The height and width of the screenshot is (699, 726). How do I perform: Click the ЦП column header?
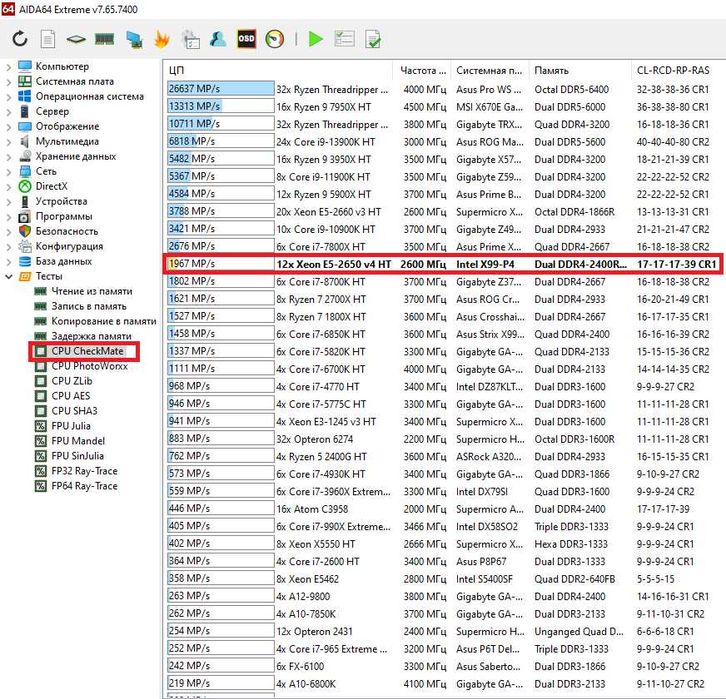point(176,71)
